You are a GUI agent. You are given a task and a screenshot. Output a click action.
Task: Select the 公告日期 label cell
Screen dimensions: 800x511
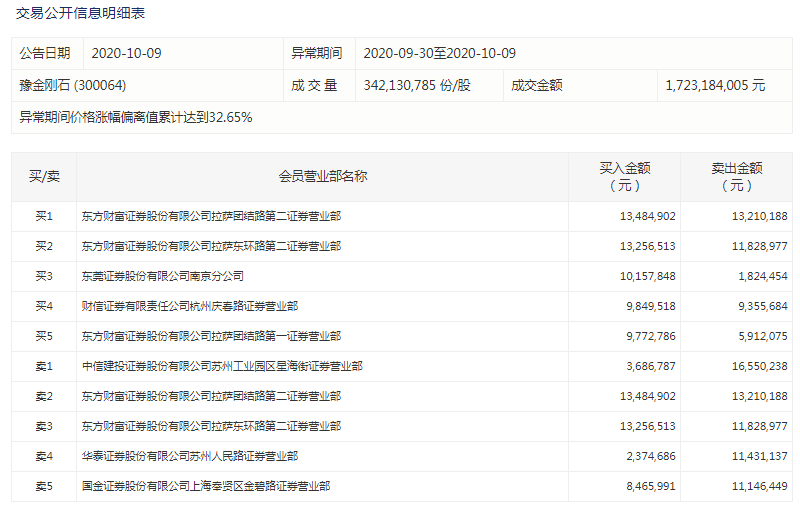click(x=47, y=53)
